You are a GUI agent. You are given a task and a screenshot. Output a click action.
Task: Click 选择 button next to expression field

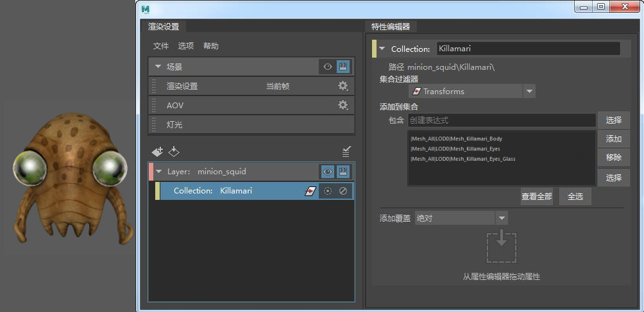point(614,120)
